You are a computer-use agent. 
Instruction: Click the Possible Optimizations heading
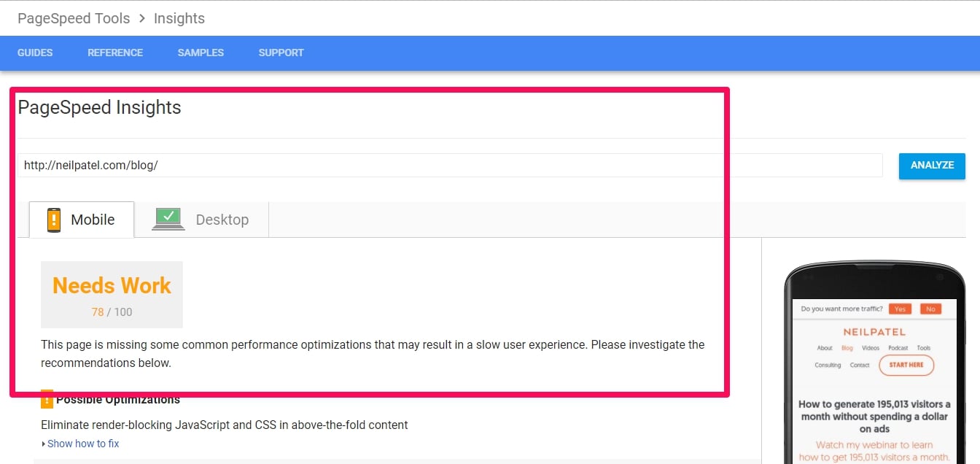coord(118,400)
